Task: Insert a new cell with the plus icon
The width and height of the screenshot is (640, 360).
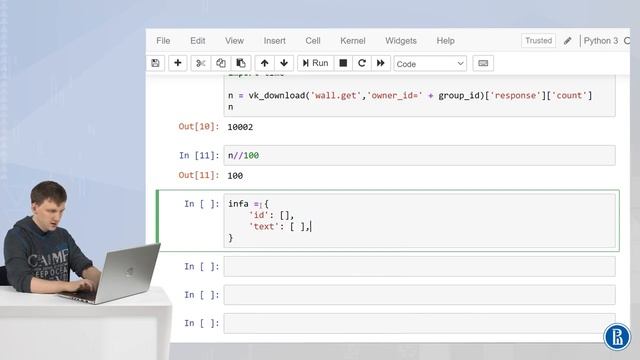Action: pyautogui.click(x=178, y=63)
